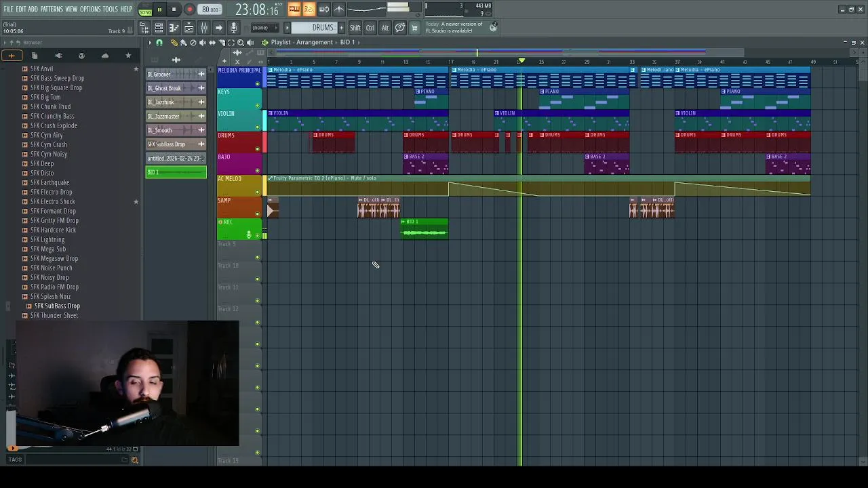Mute the MELODIA PRINCIPAL track
Screen dimensions: 868x488
257,84
